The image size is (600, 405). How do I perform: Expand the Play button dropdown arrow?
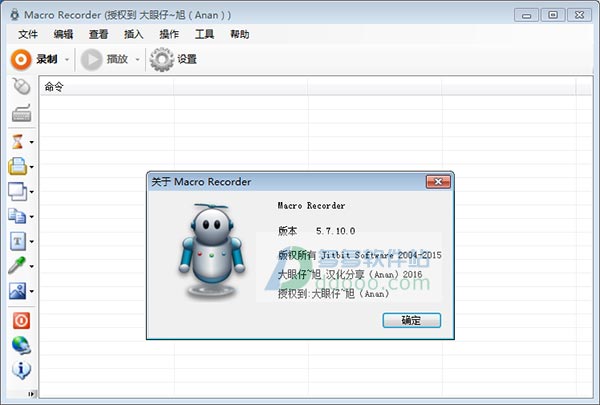pyautogui.click(x=137, y=60)
